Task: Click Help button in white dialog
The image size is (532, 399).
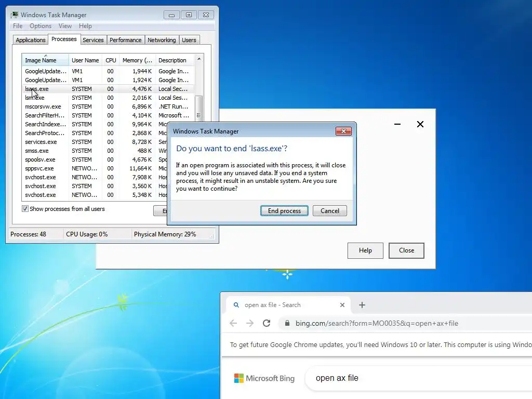Action: (365, 250)
